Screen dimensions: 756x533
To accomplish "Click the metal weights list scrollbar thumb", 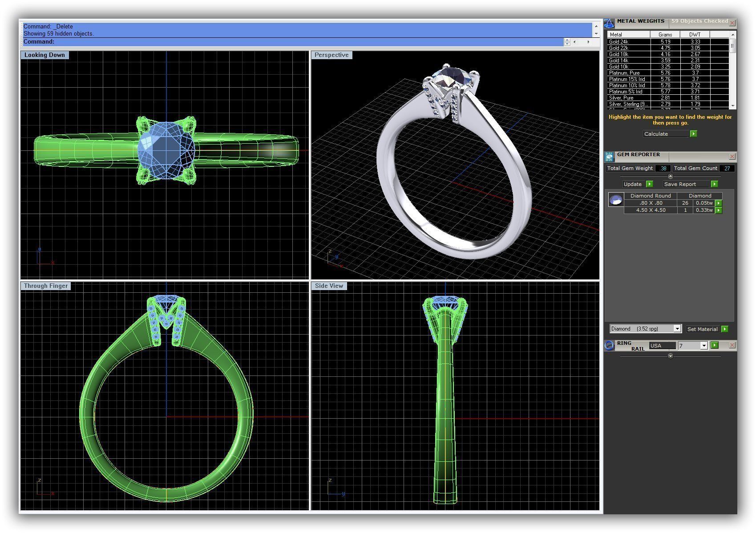I will pyautogui.click(x=732, y=46).
